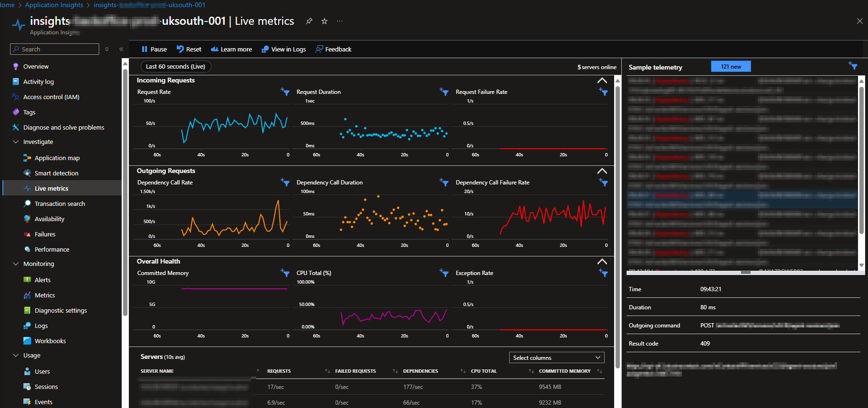Open Workbooks under Monitoring

pos(50,341)
